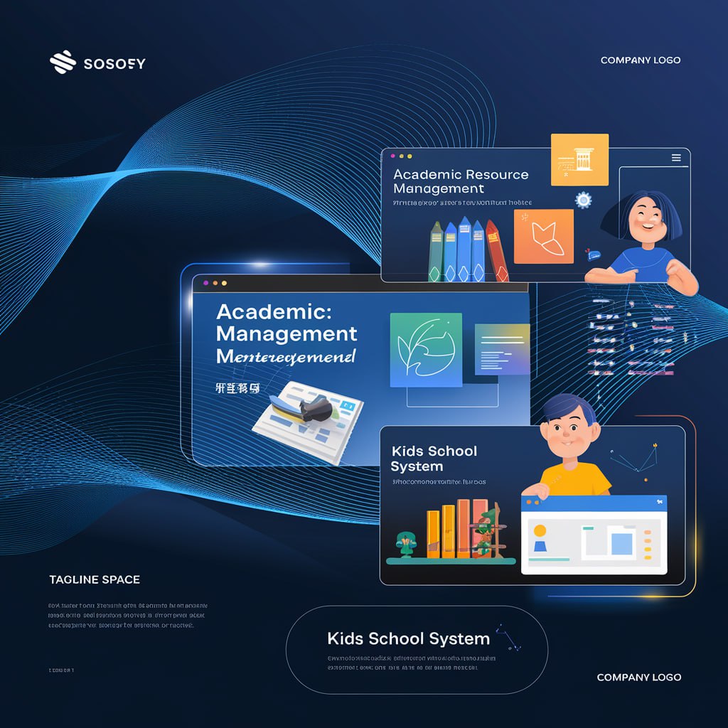Open the blue gear settings icon
Image resolution: width=728 pixels, height=728 pixels.
pyautogui.click(x=584, y=200)
